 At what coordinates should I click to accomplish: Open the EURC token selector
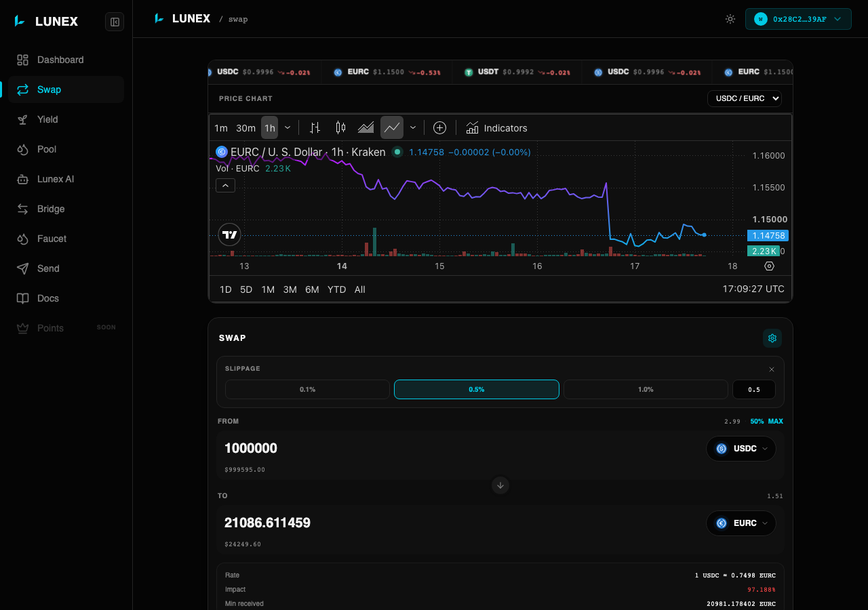click(741, 523)
